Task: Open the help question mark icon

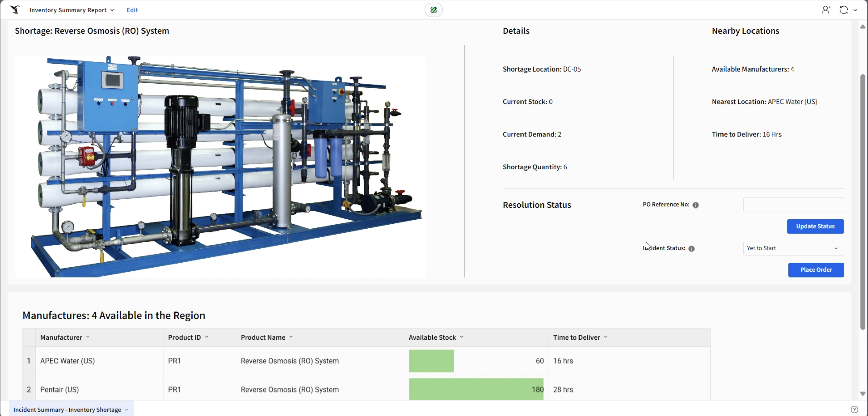Action: click(x=854, y=409)
